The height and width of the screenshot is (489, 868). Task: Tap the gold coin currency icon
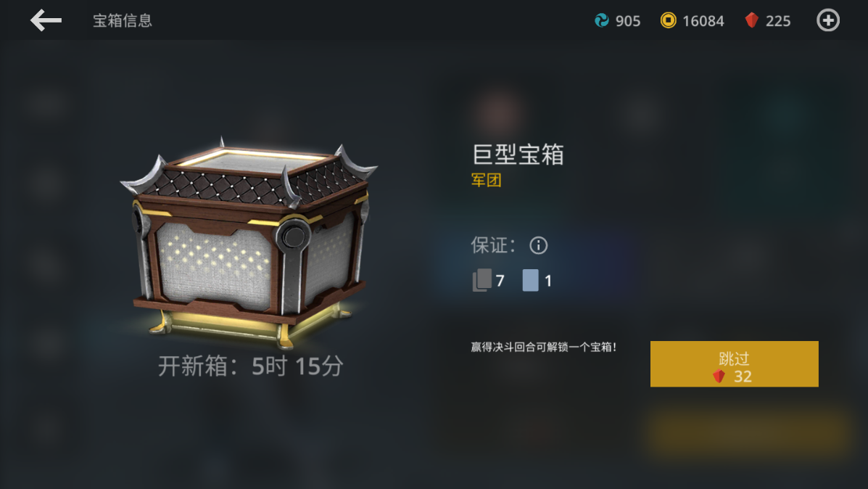(x=668, y=20)
